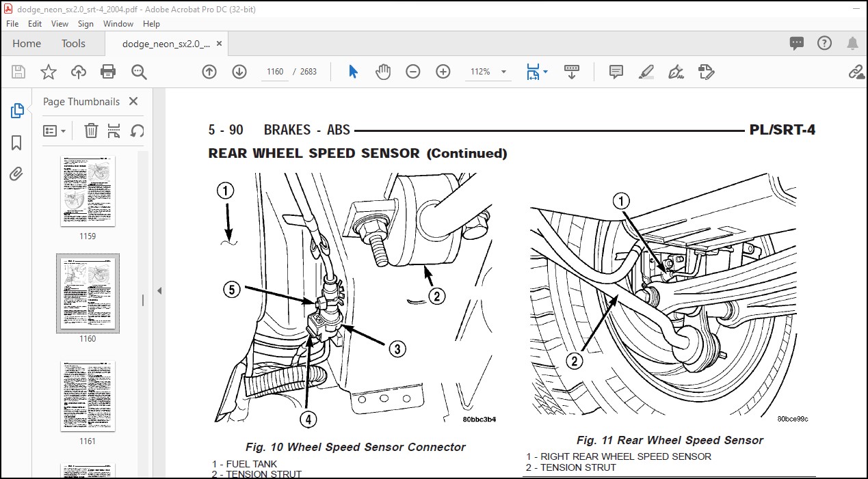
Task: Click the Fig. 11 Rear Wheel Speed Sensor caption
Action: (x=670, y=440)
